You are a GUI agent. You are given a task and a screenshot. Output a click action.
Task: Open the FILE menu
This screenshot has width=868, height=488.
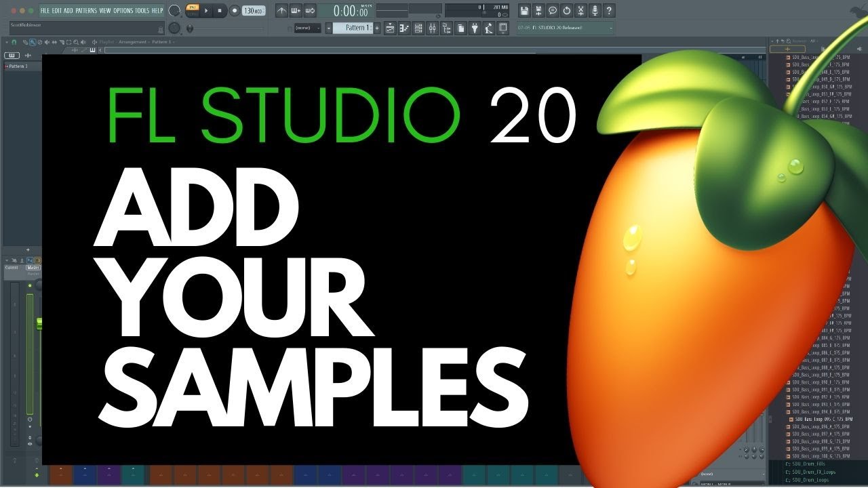pos(45,11)
